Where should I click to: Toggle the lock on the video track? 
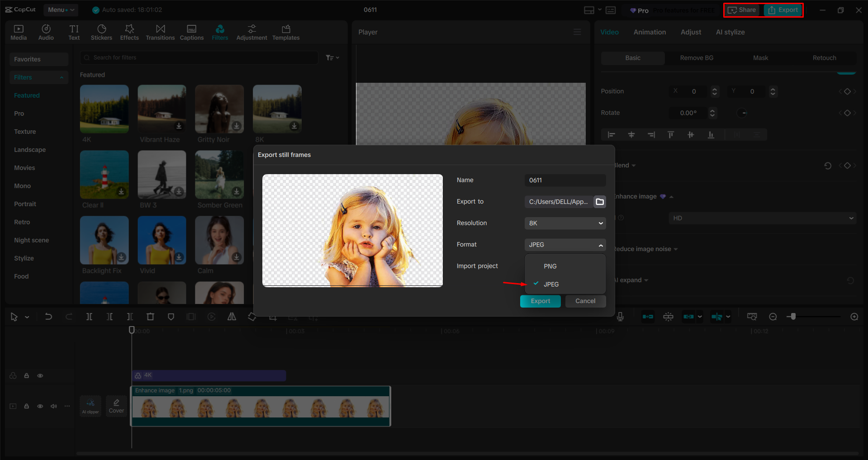26,406
